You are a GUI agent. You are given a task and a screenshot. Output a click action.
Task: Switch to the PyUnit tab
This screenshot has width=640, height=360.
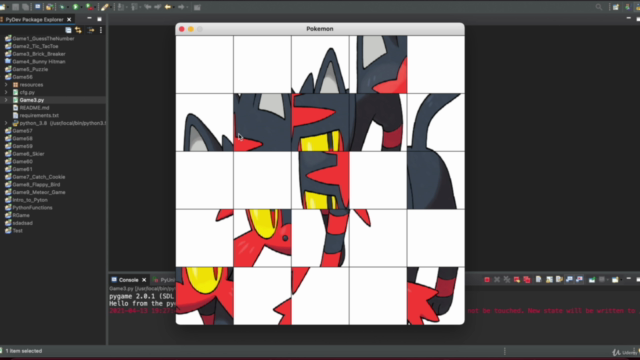[x=164, y=280]
